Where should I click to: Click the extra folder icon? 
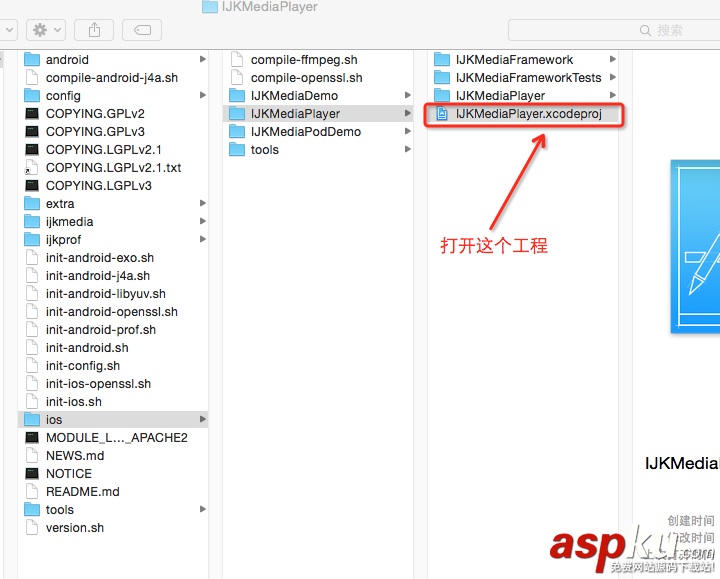pos(32,203)
